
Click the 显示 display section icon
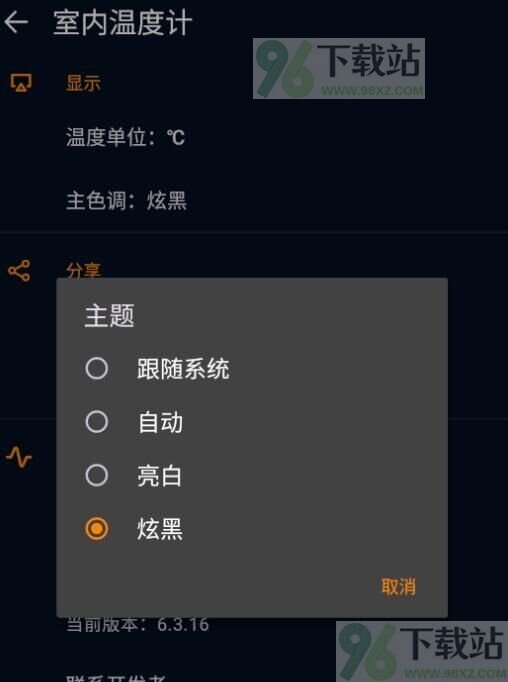pyautogui.click(x=20, y=83)
